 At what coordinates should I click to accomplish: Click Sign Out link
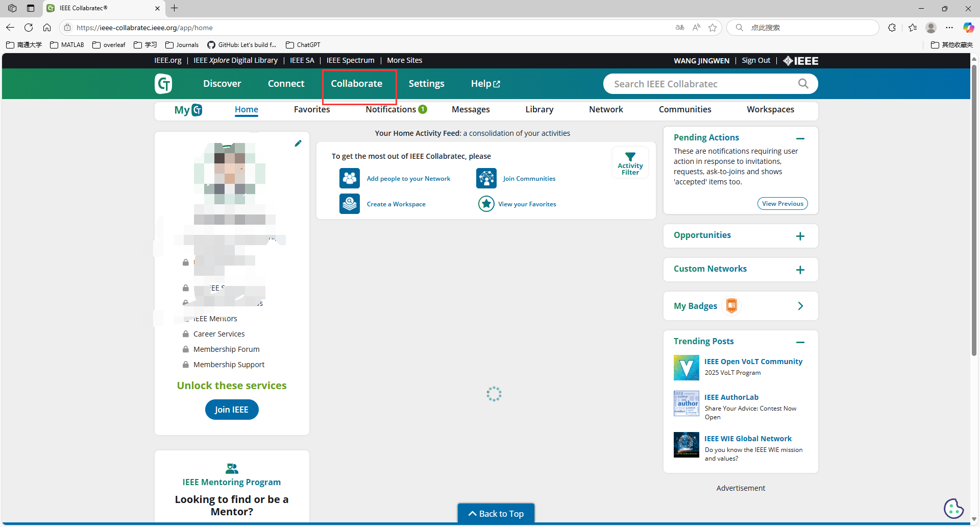(756, 60)
